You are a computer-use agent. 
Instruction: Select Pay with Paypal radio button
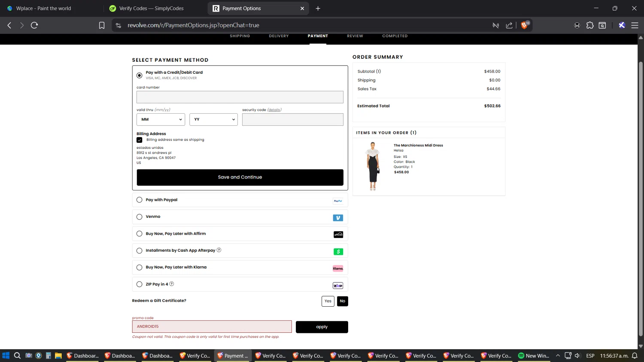tap(140, 200)
